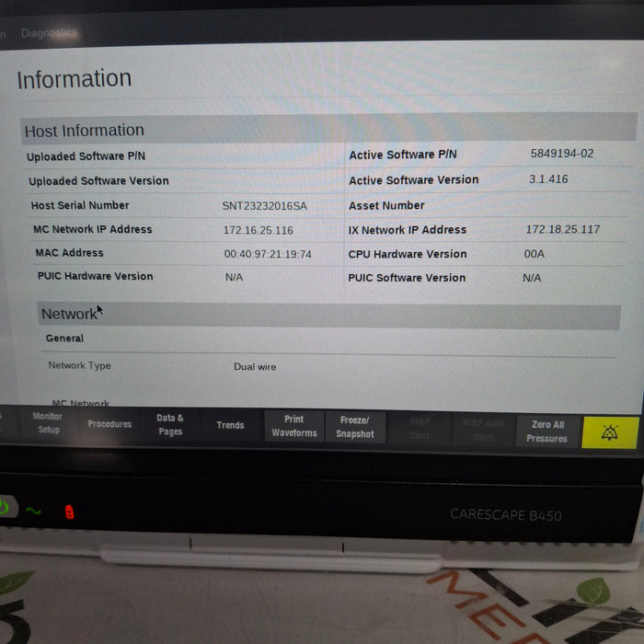Click the Network Type label
The image size is (644, 644).
click(x=79, y=365)
